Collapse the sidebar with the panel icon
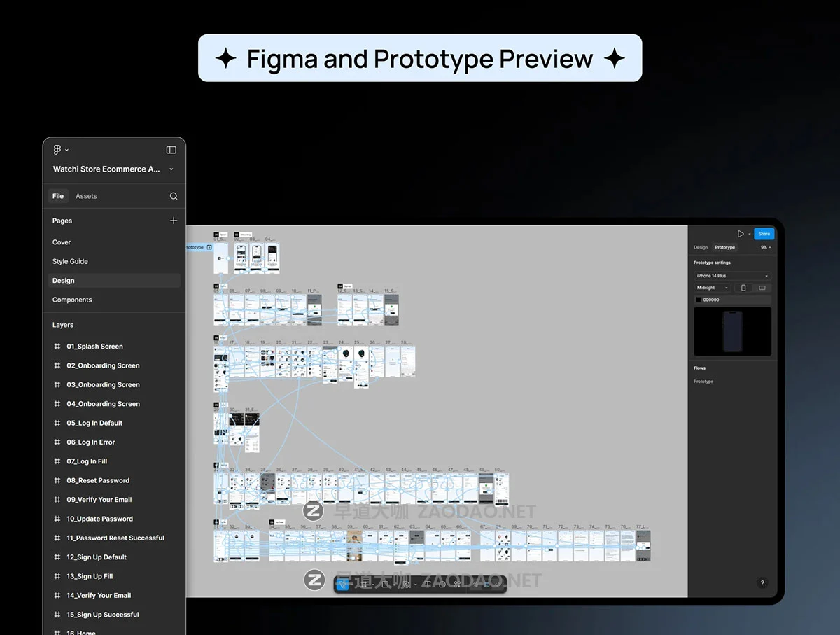This screenshot has width=840, height=635. [x=171, y=150]
